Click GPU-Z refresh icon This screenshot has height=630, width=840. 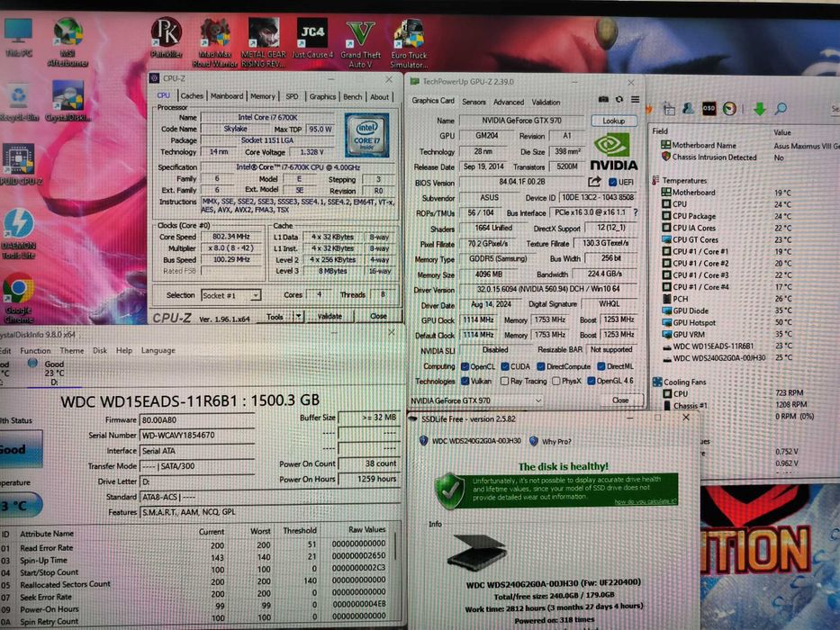619,99
